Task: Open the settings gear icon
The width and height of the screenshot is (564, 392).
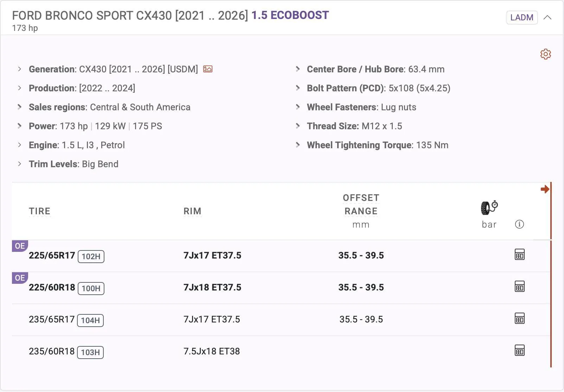Action: pyautogui.click(x=545, y=54)
